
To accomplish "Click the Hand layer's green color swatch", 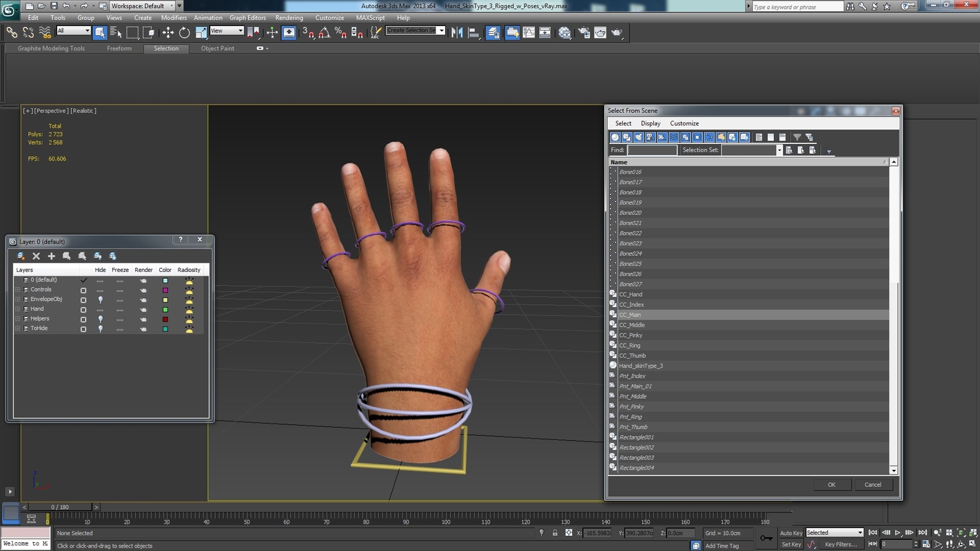I will 165,309.
